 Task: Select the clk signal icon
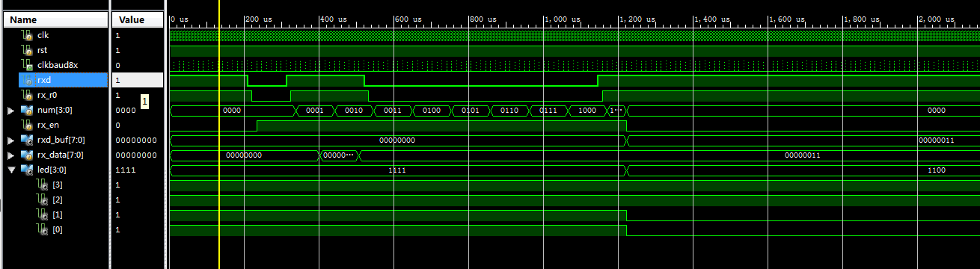tap(28, 35)
